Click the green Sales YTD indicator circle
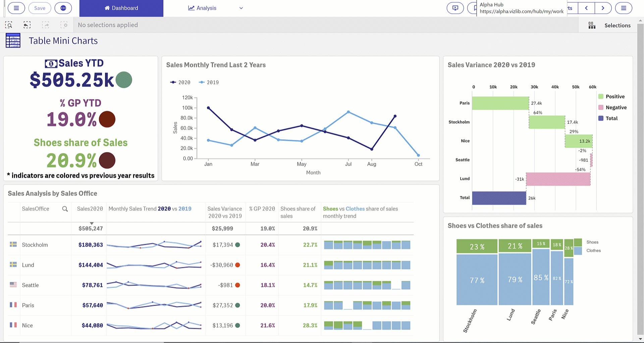The image size is (644, 343). pyautogui.click(x=124, y=80)
